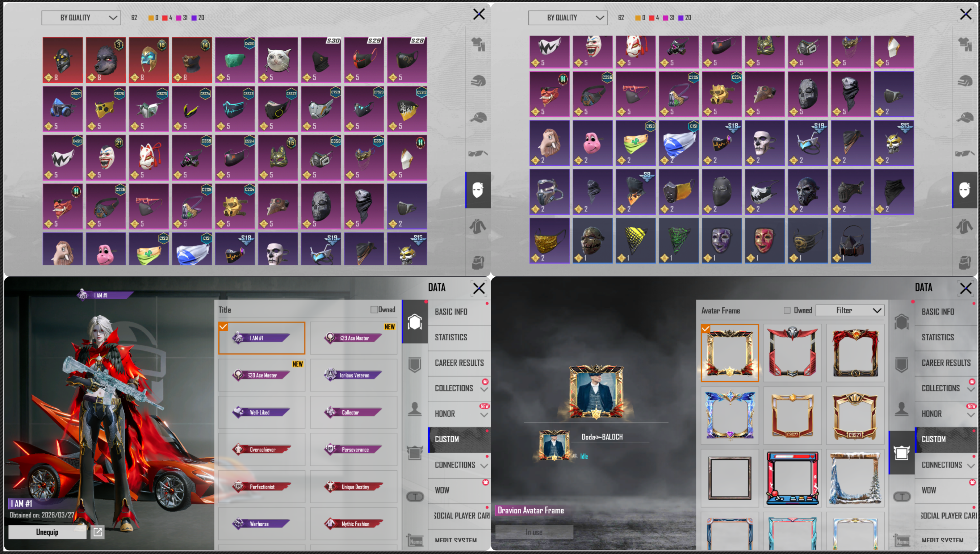Select CUSTOM in Avatar Frame panel menu
Image resolution: width=980 pixels, height=554 pixels.
click(946, 440)
